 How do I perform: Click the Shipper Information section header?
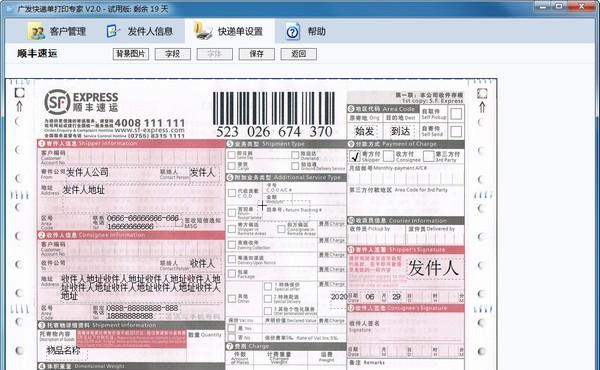click(x=131, y=143)
